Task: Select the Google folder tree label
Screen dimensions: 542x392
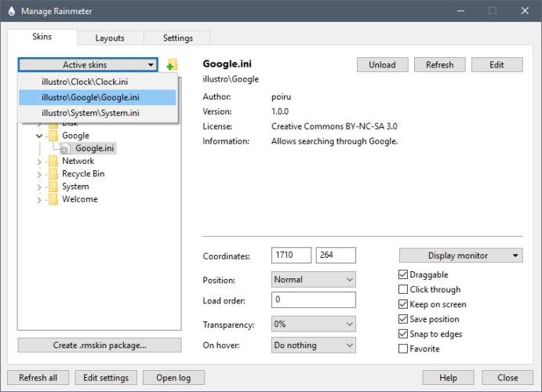Action: point(76,136)
